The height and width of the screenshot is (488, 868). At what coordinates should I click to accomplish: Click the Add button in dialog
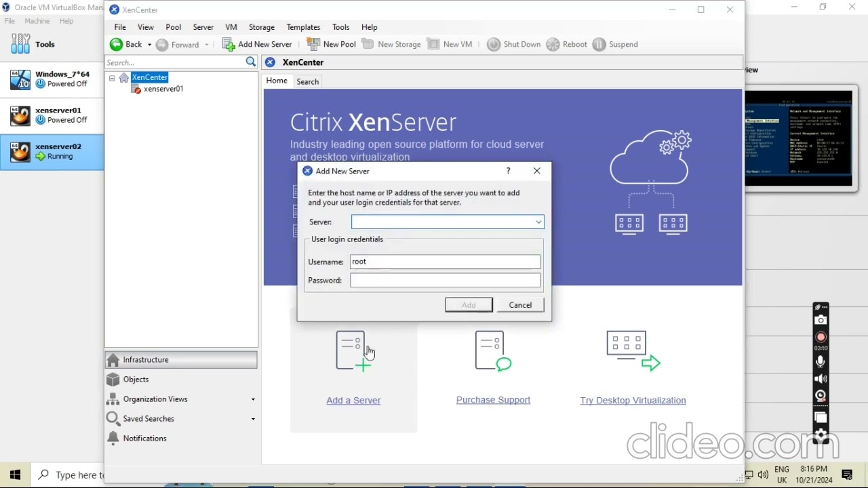(469, 305)
